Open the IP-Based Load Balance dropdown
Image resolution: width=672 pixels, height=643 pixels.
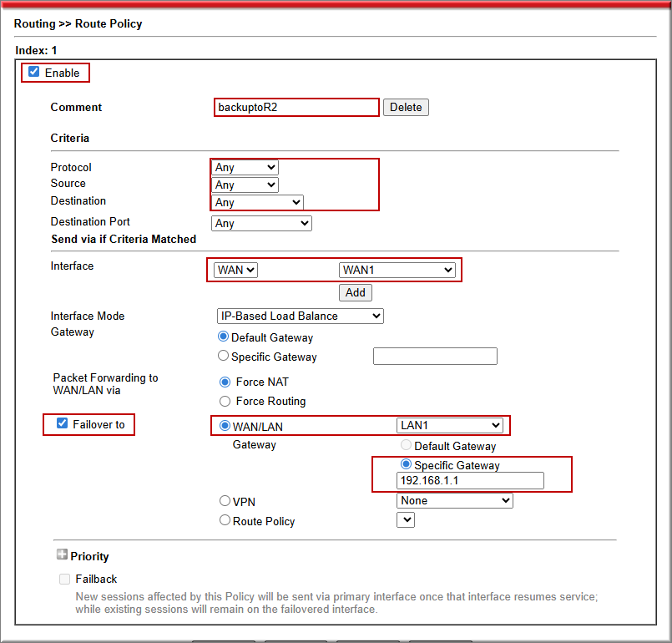point(300,316)
